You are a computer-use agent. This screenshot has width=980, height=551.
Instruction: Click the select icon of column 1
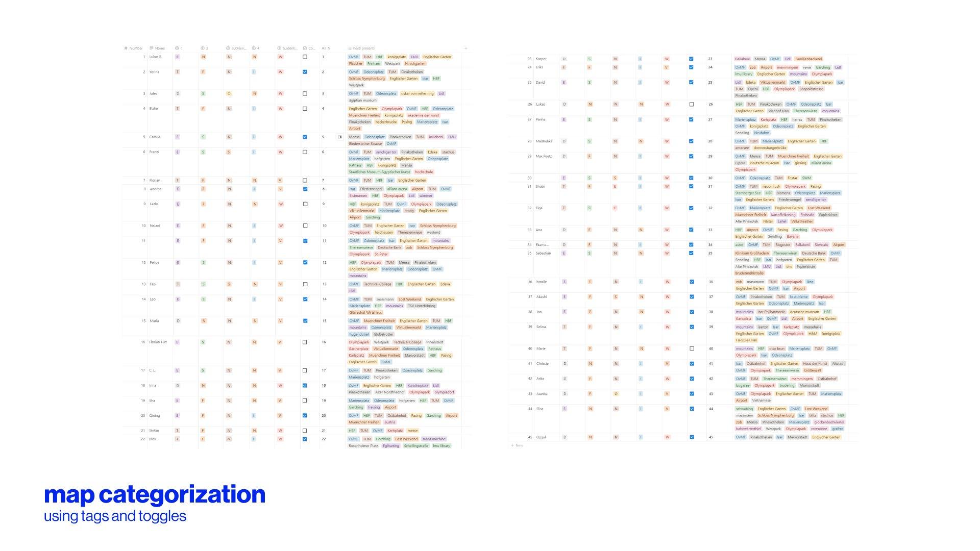177,48
